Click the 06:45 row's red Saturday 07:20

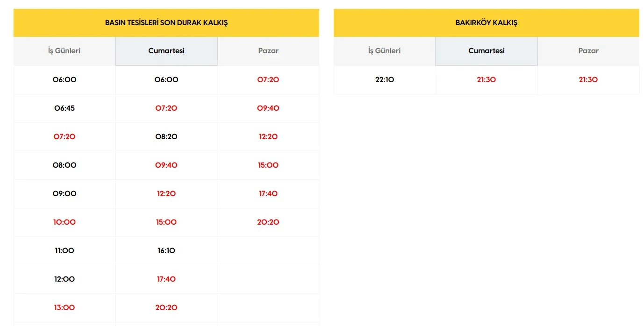(166, 108)
